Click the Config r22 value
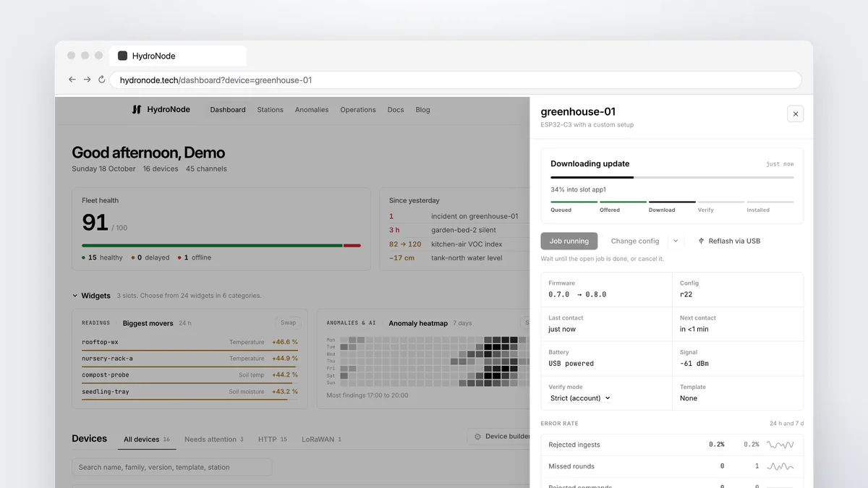The height and width of the screenshot is (488, 868). pyautogui.click(x=686, y=294)
